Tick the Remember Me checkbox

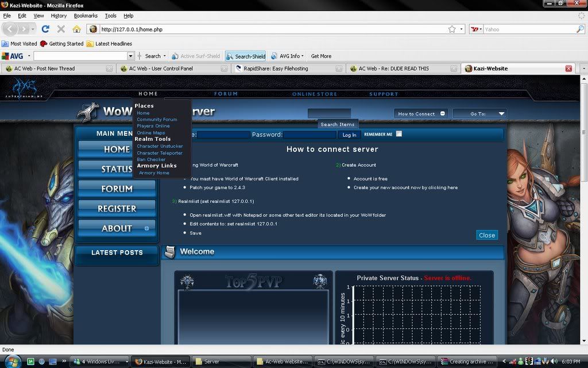tap(399, 133)
